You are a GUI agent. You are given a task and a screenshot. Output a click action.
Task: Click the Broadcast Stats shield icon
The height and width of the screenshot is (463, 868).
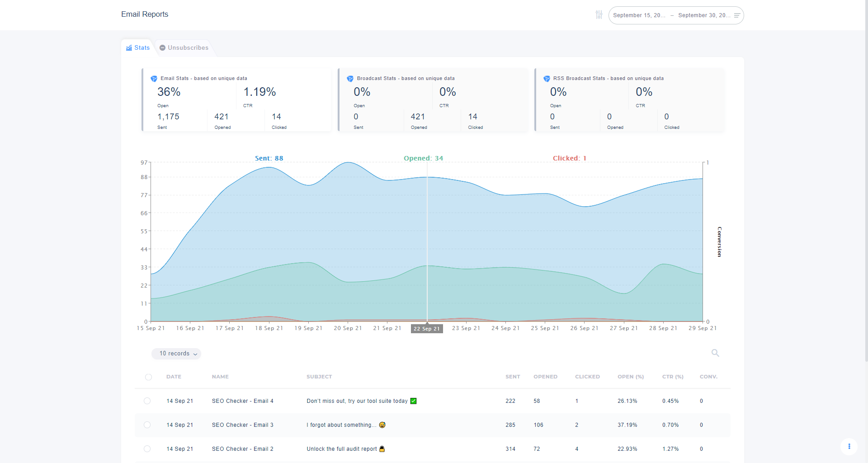(350, 79)
